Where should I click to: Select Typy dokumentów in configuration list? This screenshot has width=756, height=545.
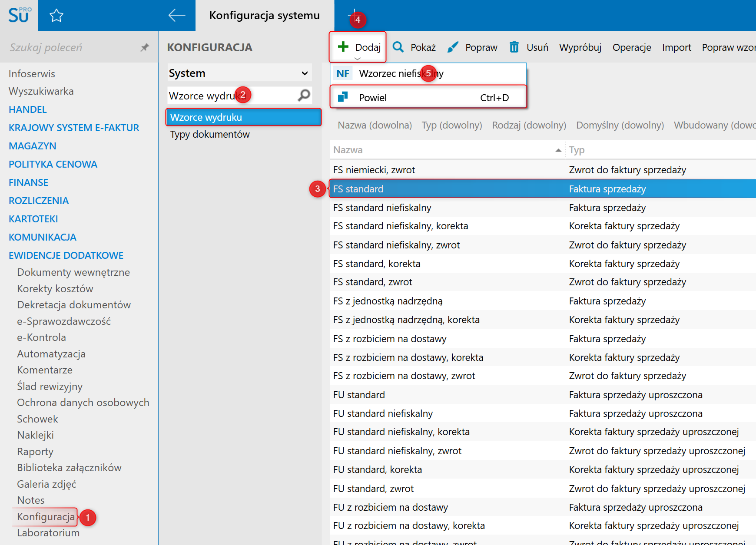(210, 134)
